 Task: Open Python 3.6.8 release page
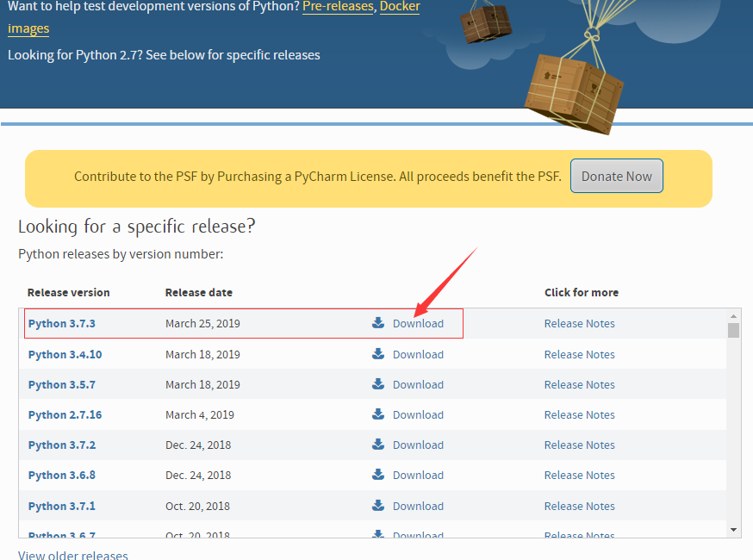point(62,476)
